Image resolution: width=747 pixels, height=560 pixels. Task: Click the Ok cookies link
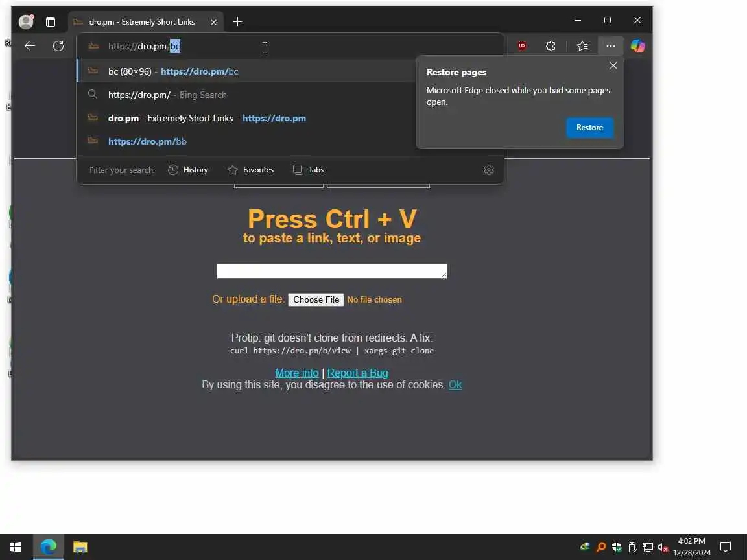[455, 385]
